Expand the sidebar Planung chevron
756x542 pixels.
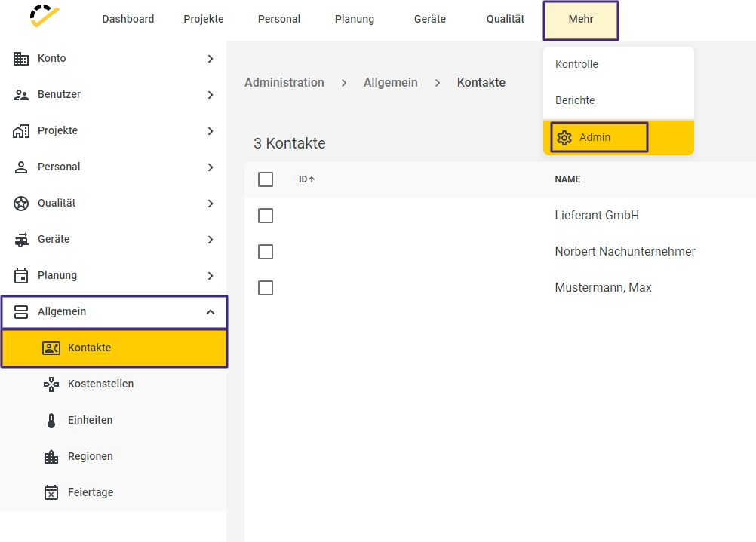(211, 276)
